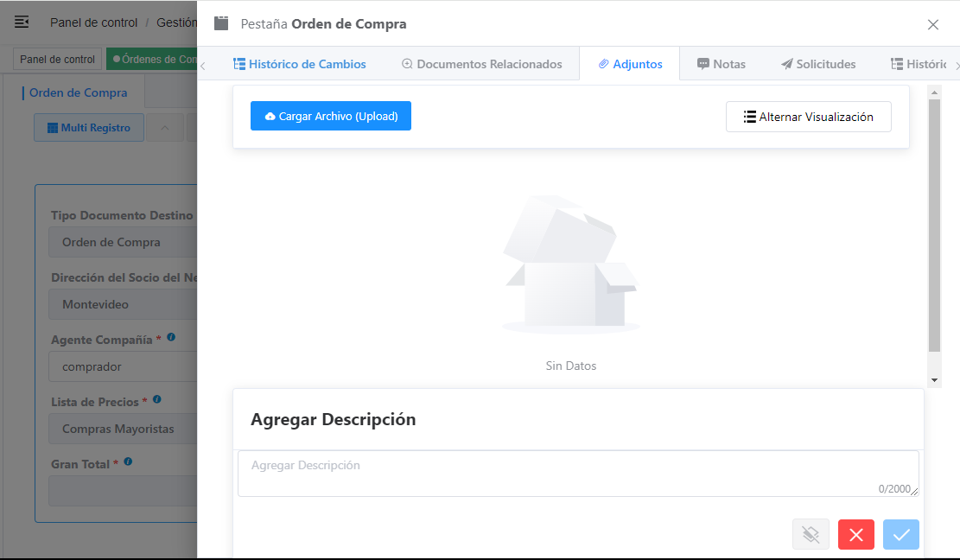Click info icon next to Lista de Precios
960x560 pixels.
(x=157, y=400)
